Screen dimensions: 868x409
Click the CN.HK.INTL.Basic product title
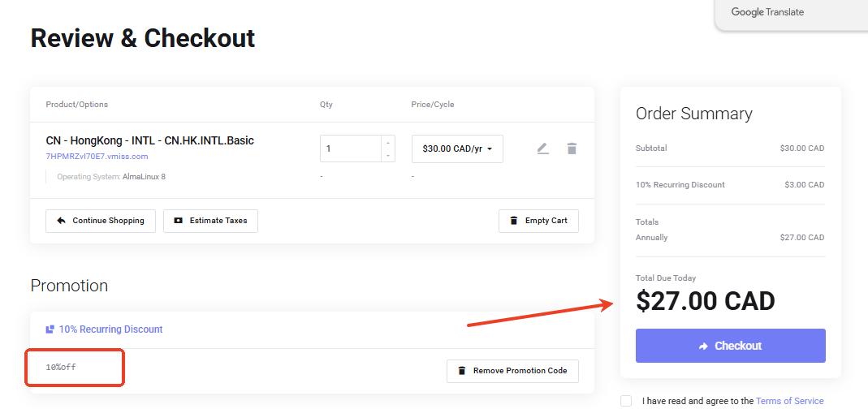(x=149, y=140)
